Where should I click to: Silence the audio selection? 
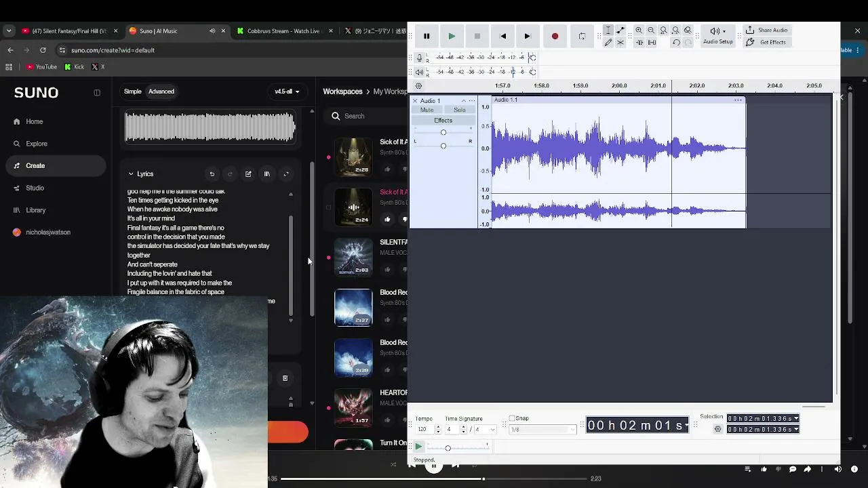pos(652,42)
